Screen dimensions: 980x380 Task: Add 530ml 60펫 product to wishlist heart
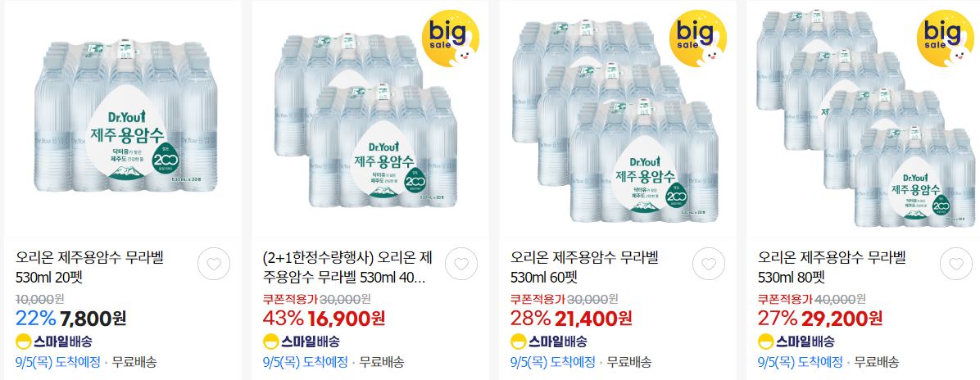tap(709, 264)
